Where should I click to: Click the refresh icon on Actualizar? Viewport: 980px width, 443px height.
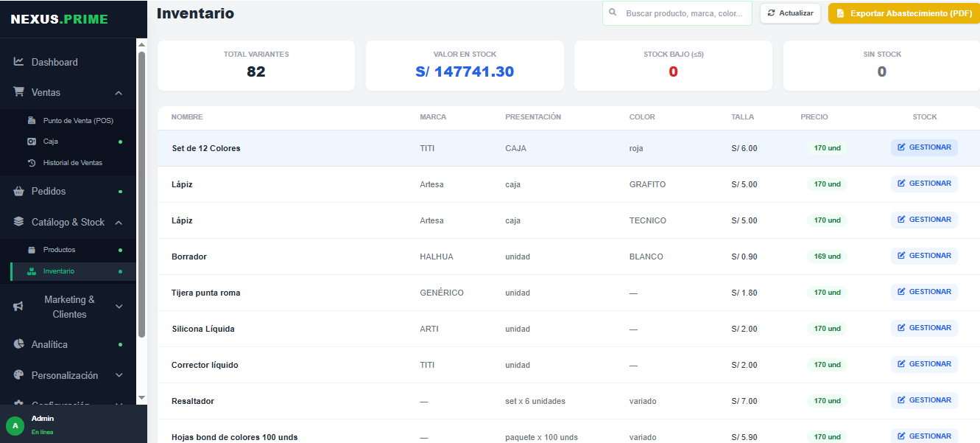coord(771,13)
